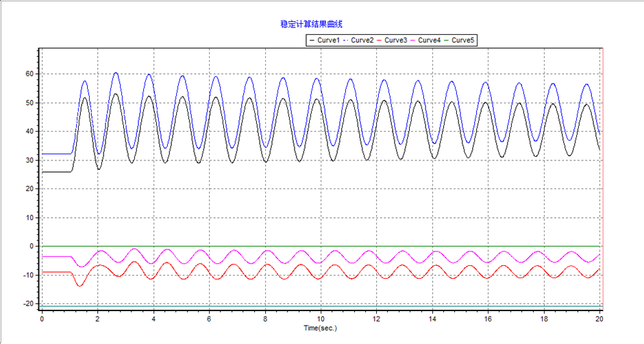Click the Curve3 legend label

pyautogui.click(x=396, y=40)
